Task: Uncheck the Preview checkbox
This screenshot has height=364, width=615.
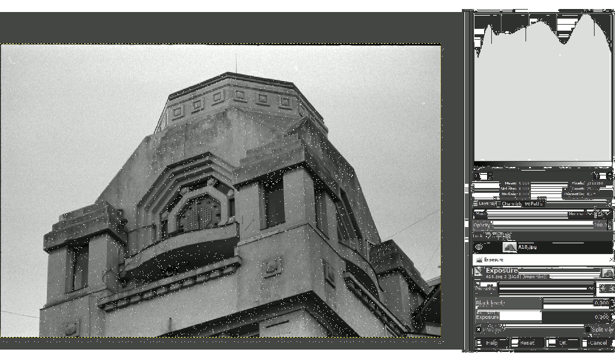Action: [x=479, y=330]
